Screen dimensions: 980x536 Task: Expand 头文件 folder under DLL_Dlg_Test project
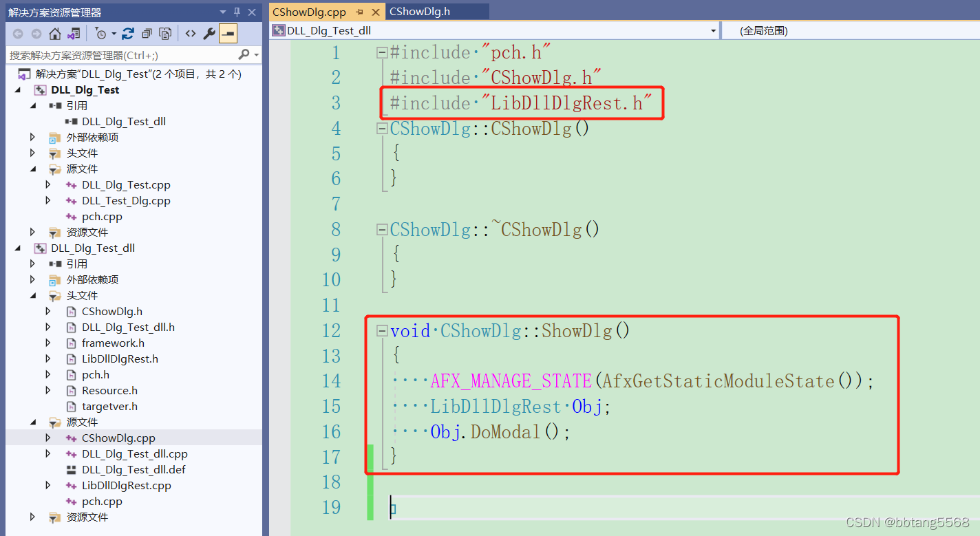33,153
